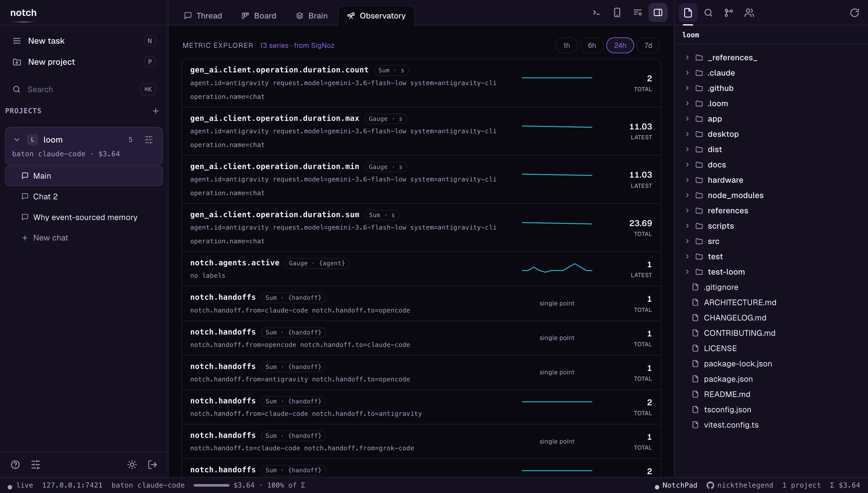The image size is (868, 493).
Task: Open the help question mark icon
Action: tap(15, 465)
